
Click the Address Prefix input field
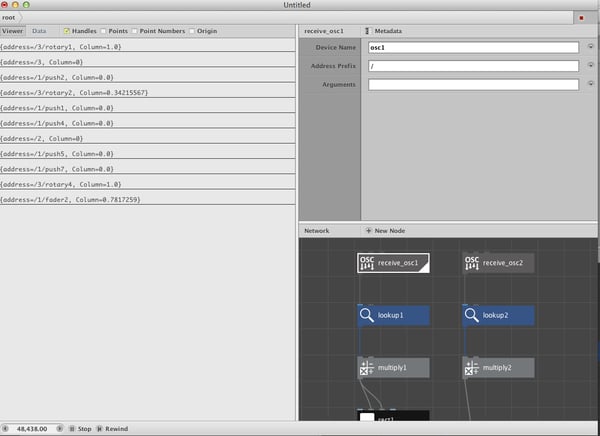click(473, 66)
